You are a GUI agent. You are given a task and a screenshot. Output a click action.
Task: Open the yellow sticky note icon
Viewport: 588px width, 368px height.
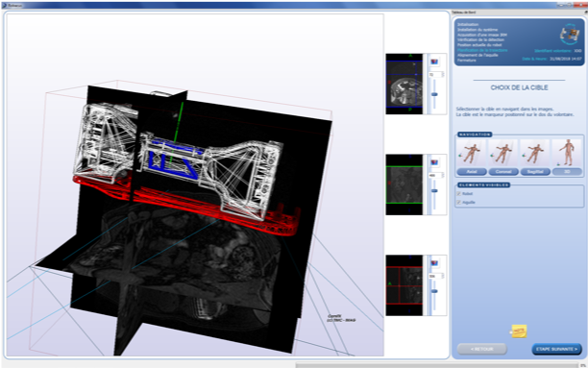tap(519, 331)
